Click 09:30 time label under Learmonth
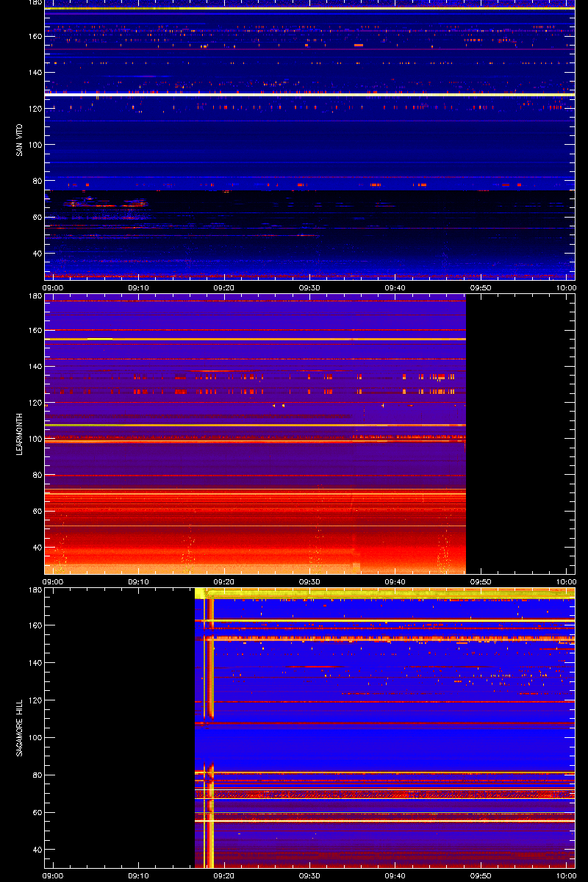 [309, 582]
